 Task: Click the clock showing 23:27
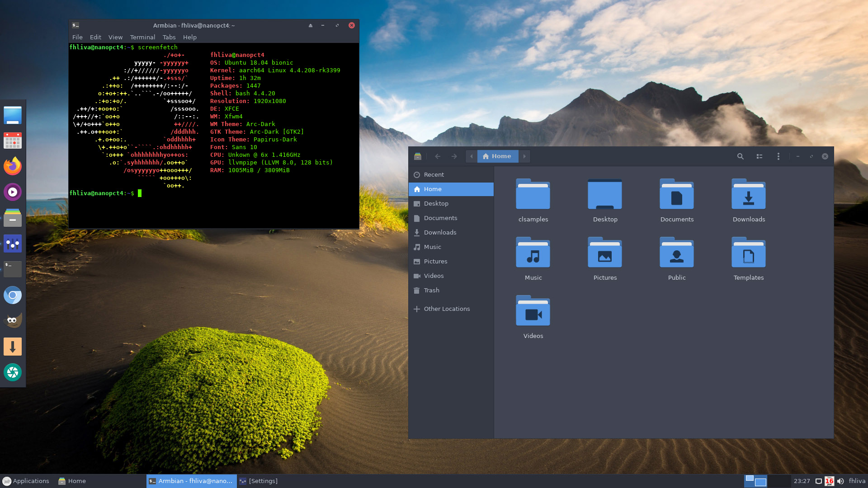click(802, 481)
